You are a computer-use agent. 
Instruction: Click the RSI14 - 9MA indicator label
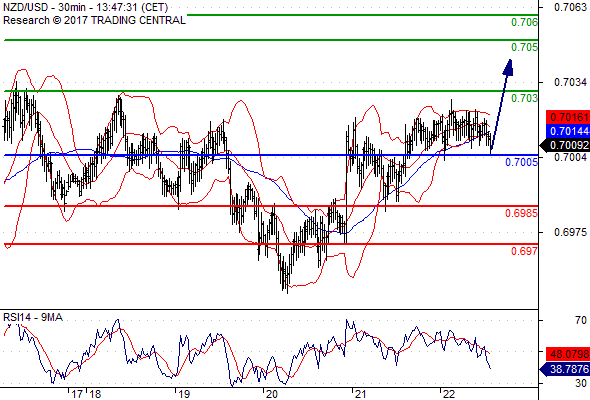(x=33, y=318)
